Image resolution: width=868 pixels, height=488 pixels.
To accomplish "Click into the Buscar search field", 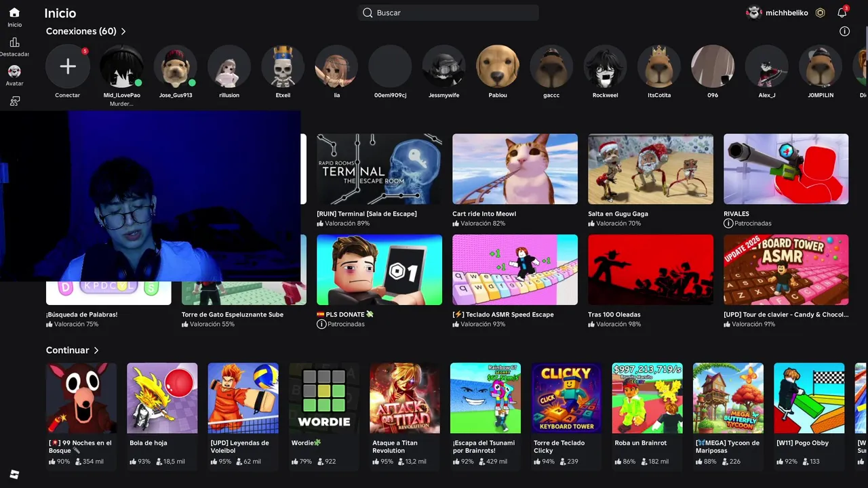I will (x=448, y=13).
